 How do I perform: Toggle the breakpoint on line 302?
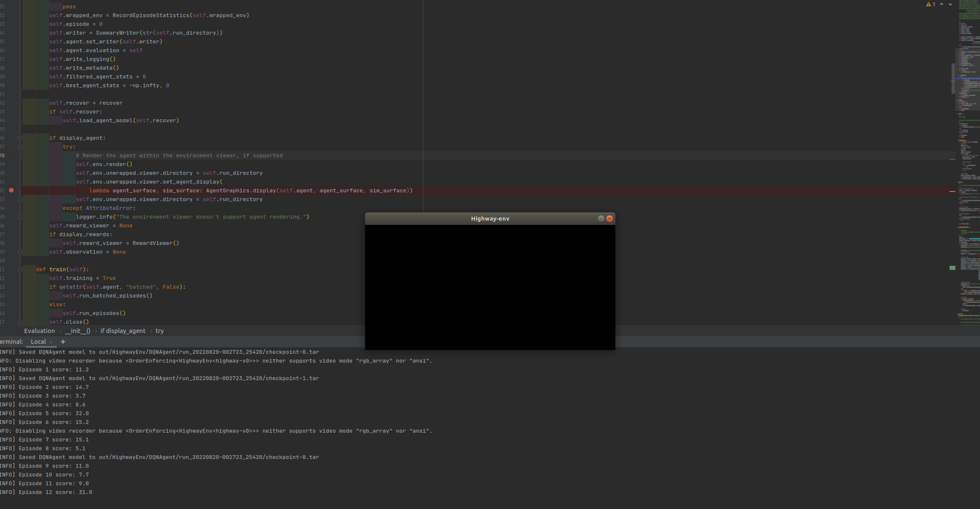[x=11, y=191]
